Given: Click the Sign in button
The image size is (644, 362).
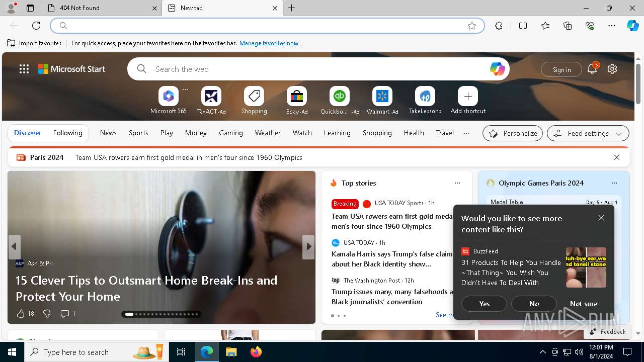Looking at the screenshot, I should pos(561,69).
